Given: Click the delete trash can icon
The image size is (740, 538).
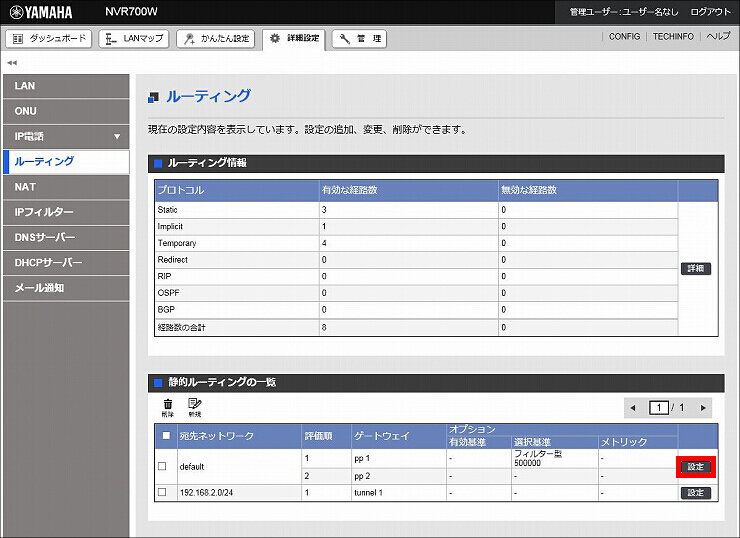Looking at the screenshot, I should click(168, 408).
